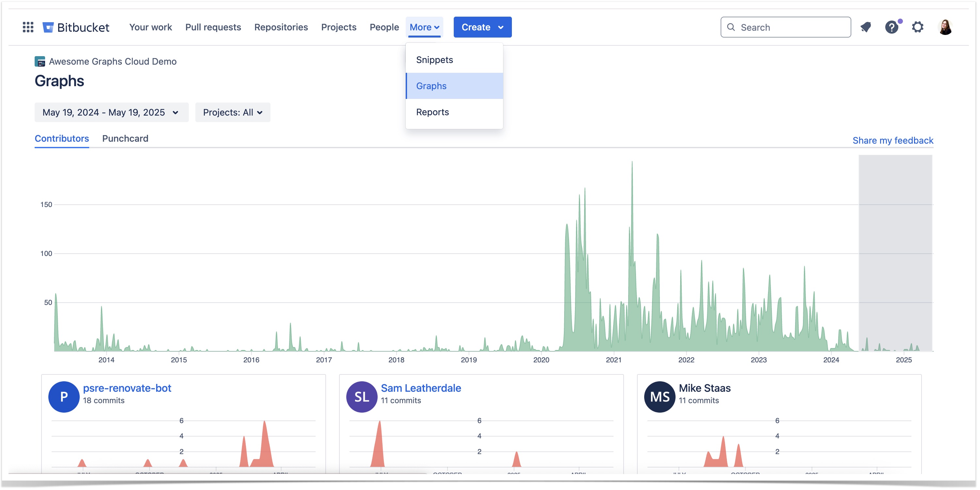
Task: Click the Awesome Graphs Cloud Demo workspace icon
Action: click(40, 61)
